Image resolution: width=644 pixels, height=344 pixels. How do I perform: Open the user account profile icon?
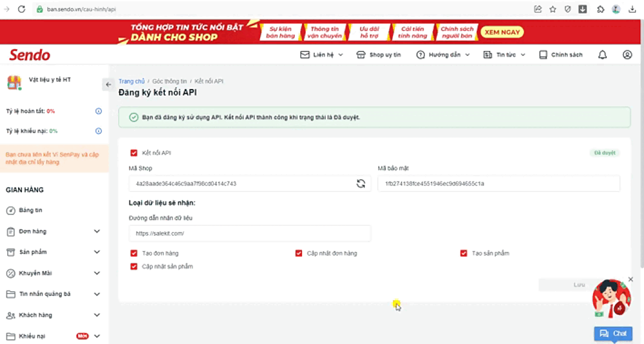pos(627,55)
